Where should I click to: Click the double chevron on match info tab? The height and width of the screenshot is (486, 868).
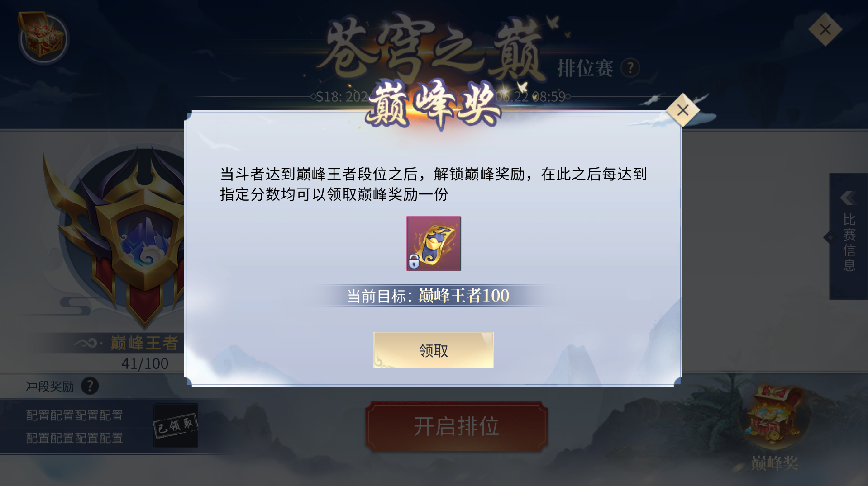coord(848,198)
